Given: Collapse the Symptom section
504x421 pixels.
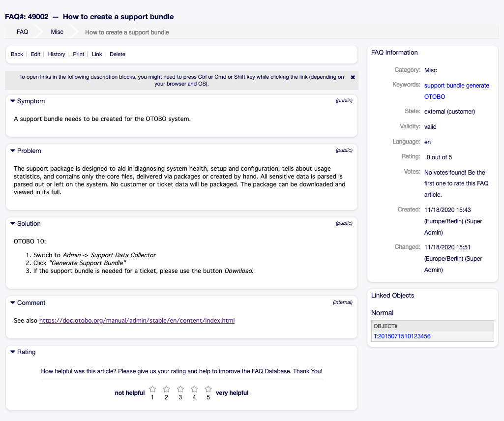Looking at the screenshot, I should (13, 101).
